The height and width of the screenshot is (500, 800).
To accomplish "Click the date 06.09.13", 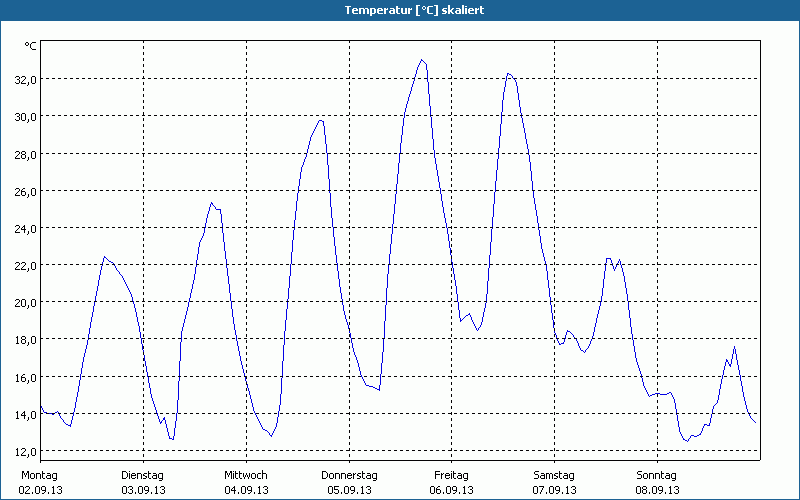I will 452,490.
